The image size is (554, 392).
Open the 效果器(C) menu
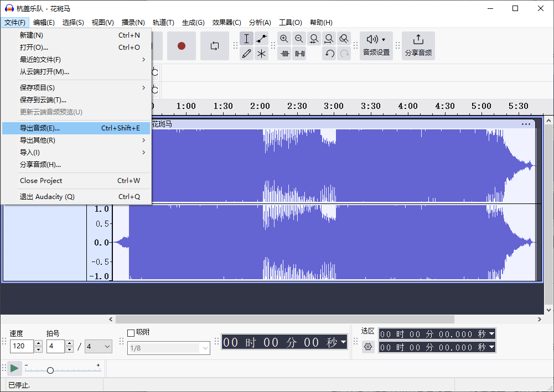pos(226,23)
